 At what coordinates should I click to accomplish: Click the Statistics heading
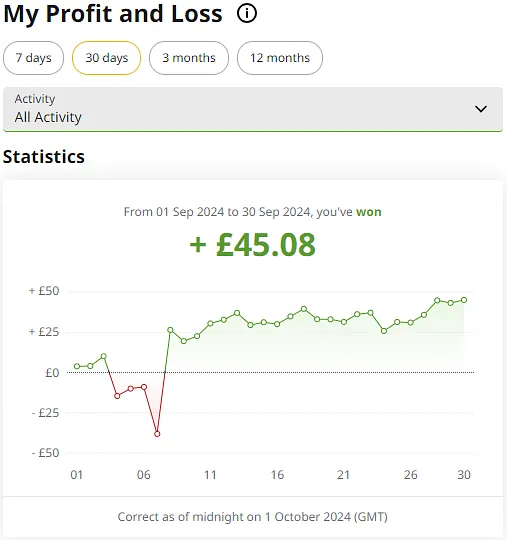[x=44, y=157]
